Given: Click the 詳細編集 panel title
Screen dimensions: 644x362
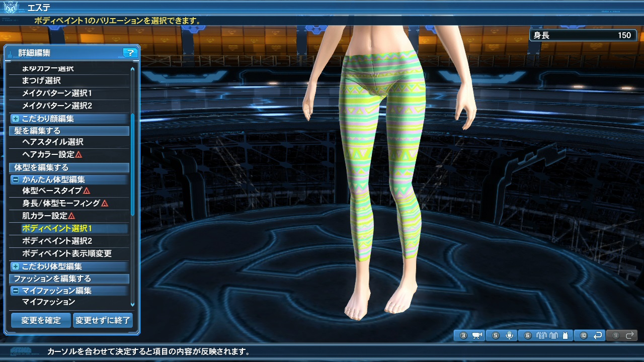Looking at the screenshot, I should click(x=34, y=52).
